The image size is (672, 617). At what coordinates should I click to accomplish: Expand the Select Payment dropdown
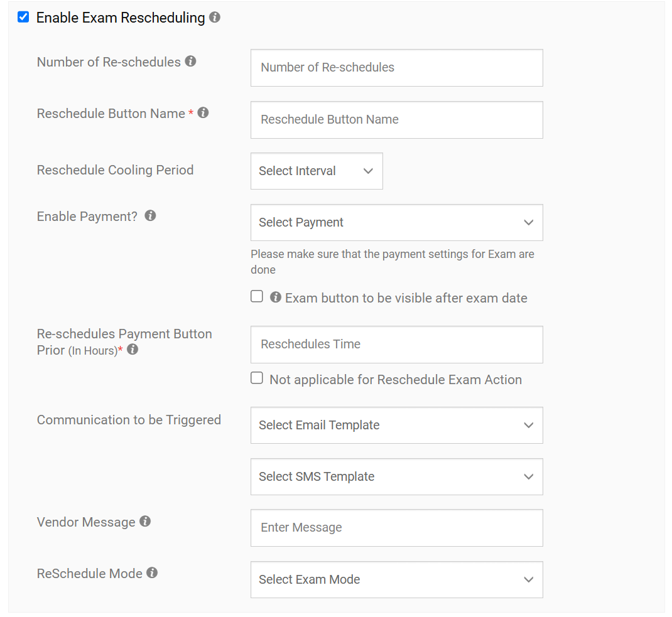click(396, 222)
